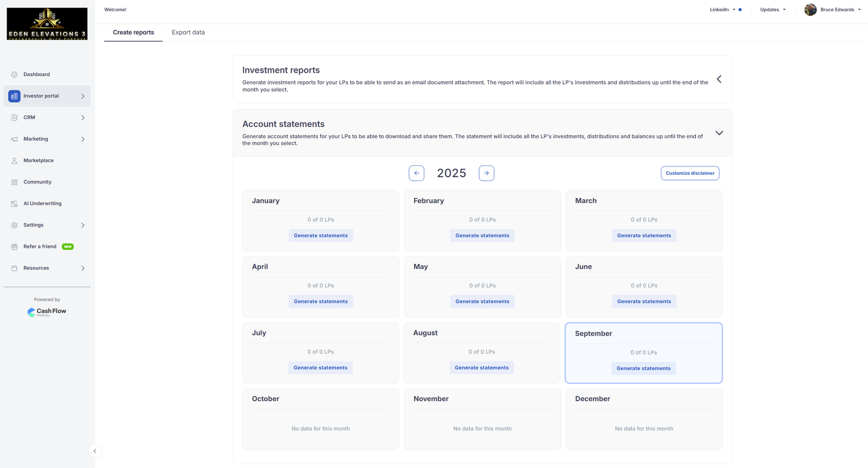Click the Resources folder icon
Viewport: 868px width, 468px height.
pos(14,268)
